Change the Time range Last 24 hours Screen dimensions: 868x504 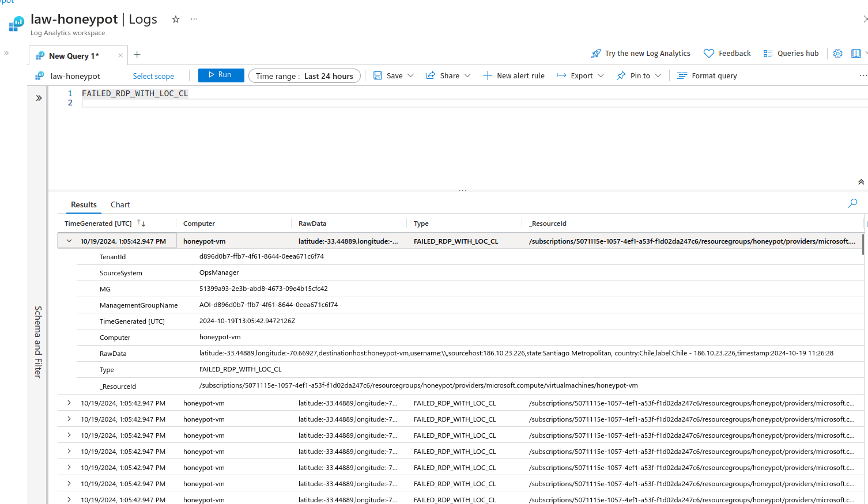[304, 76]
